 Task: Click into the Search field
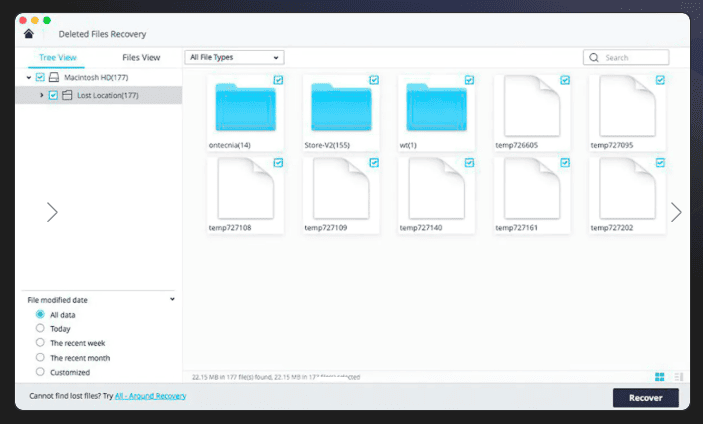pyautogui.click(x=626, y=57)
